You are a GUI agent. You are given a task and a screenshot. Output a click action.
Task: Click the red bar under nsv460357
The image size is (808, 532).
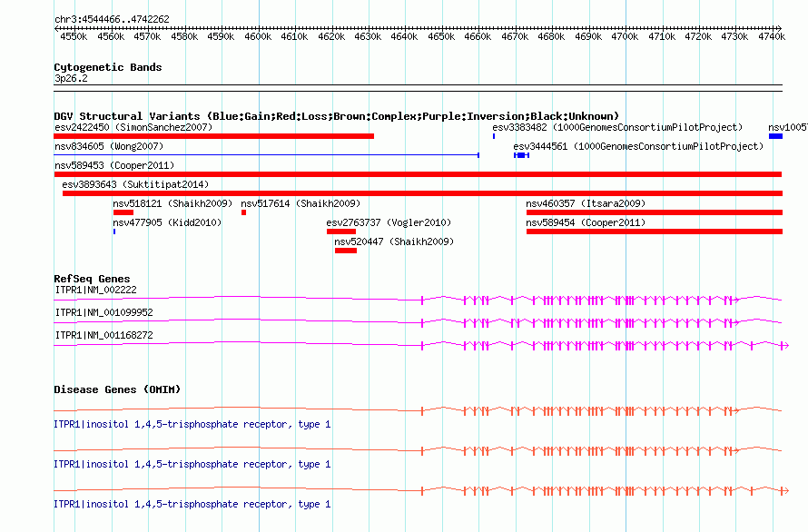click(655, 212)
